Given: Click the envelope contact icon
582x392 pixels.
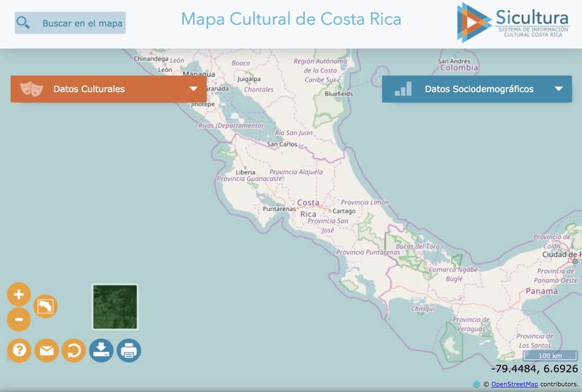Looking at the screenshot, I should [x=47, y=350].
